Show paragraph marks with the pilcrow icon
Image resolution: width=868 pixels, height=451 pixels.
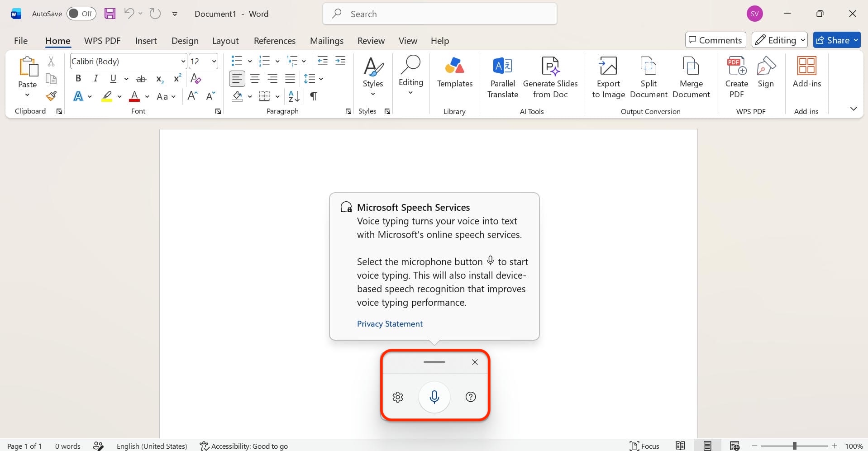[313, 96]
